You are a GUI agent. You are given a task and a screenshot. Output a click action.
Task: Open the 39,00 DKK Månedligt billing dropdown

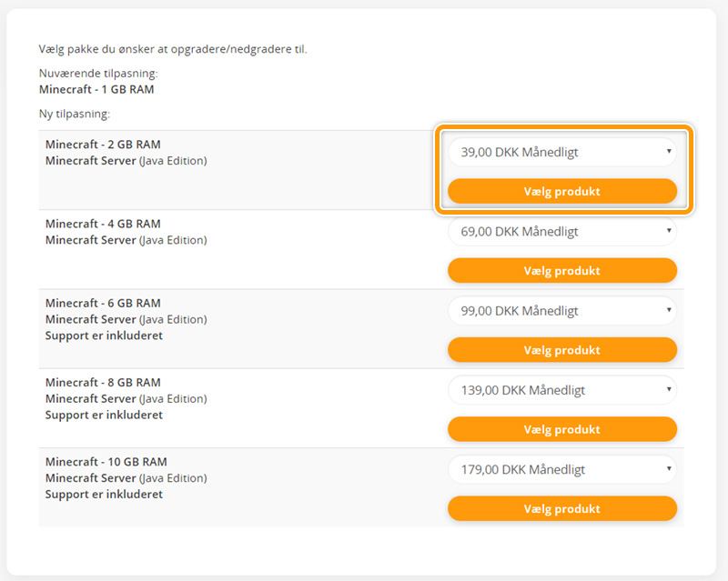click(562, 152)
